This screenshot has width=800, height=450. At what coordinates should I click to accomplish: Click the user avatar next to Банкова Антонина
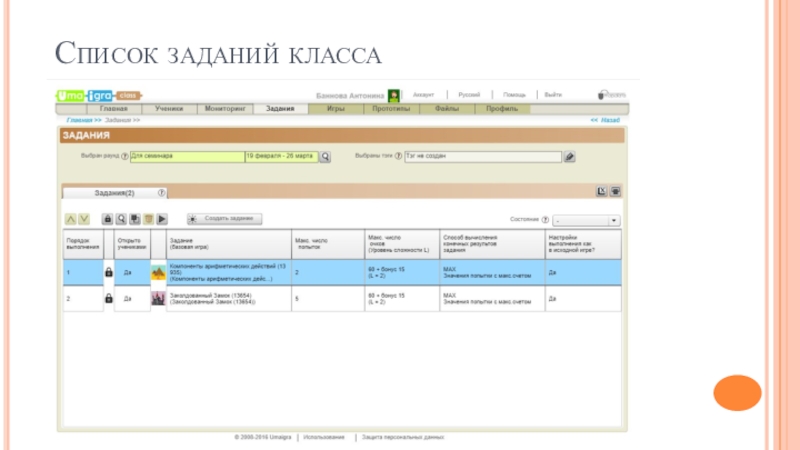393,95
